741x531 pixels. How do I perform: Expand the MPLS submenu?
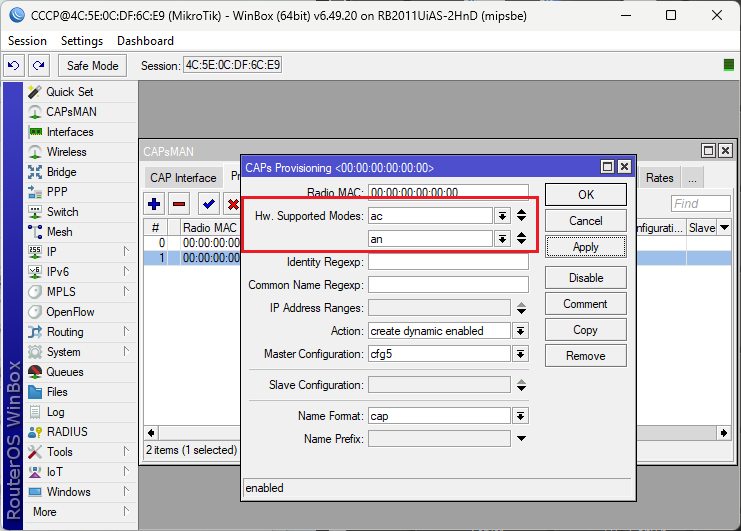point(126,291)
